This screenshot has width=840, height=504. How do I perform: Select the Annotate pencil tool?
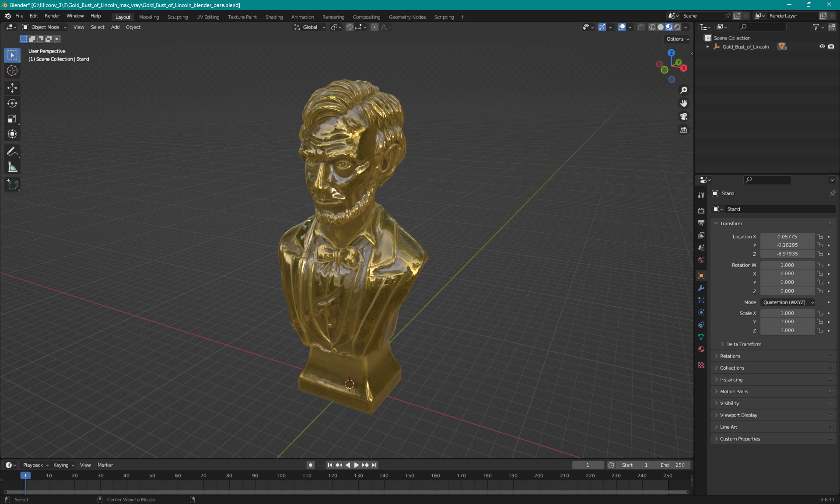pos(12,152)
